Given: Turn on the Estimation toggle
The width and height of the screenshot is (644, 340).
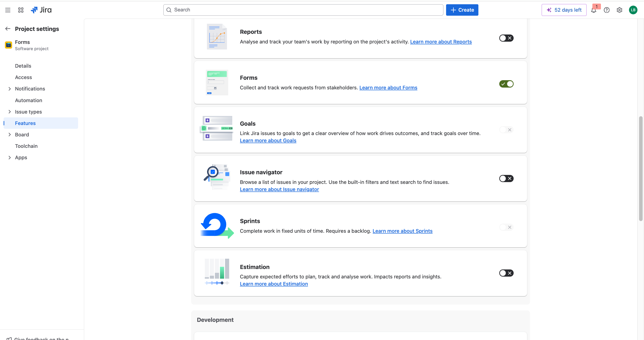Looking at the screenshot, I should tap(506, 273).
